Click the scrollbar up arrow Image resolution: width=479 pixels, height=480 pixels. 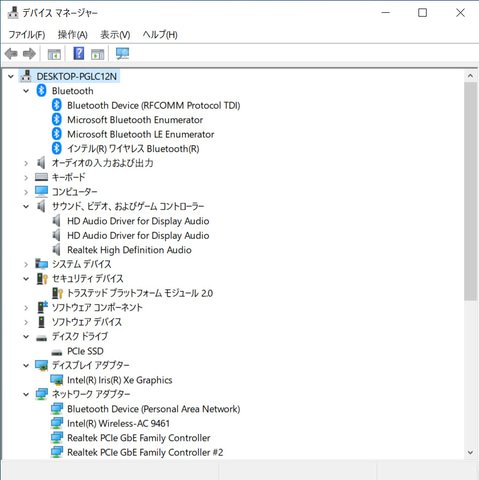pyautogui.click(x=470, y=76)
